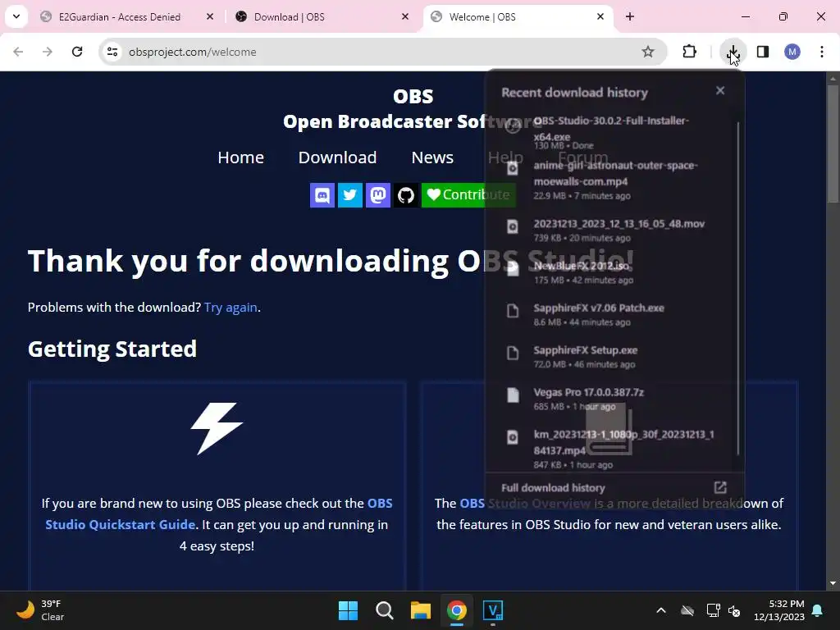Open the Windows Start menu

[x=348, y=610]
